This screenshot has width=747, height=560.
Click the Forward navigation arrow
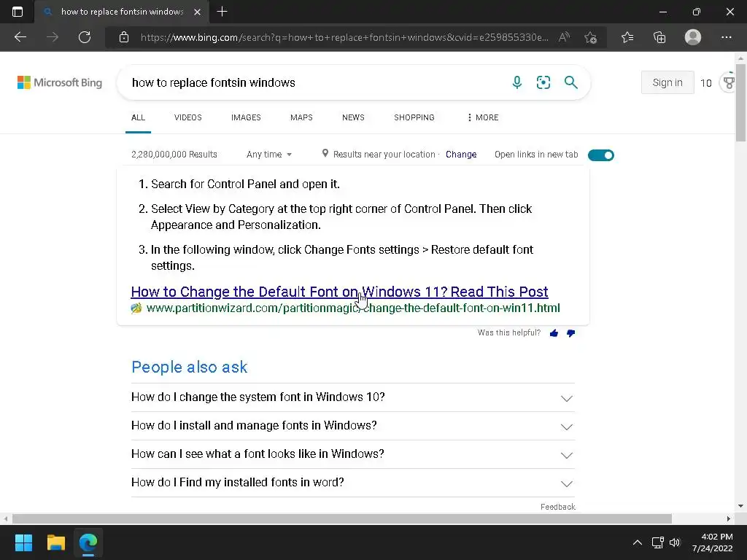53,37
